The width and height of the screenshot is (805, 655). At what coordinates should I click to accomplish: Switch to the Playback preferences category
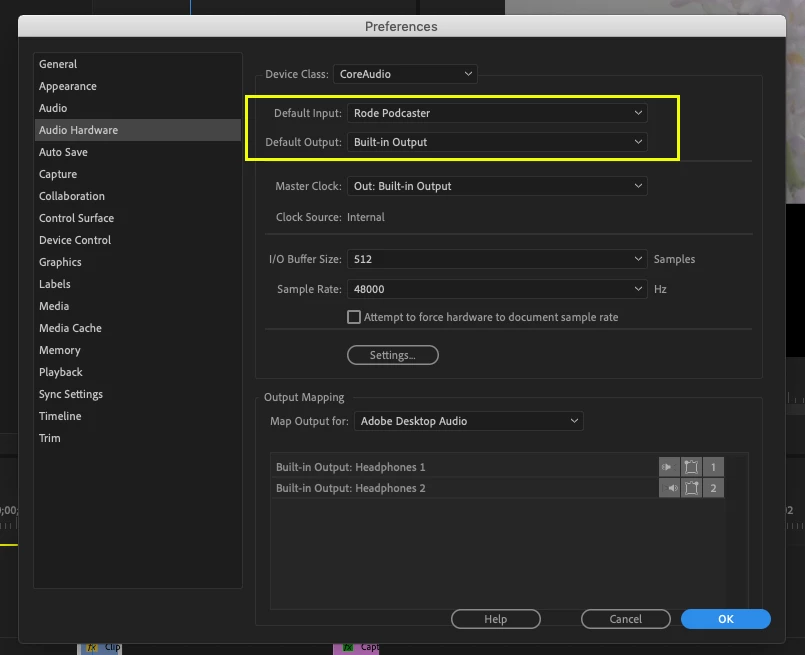pyautogui.click(x=61, y=372)
